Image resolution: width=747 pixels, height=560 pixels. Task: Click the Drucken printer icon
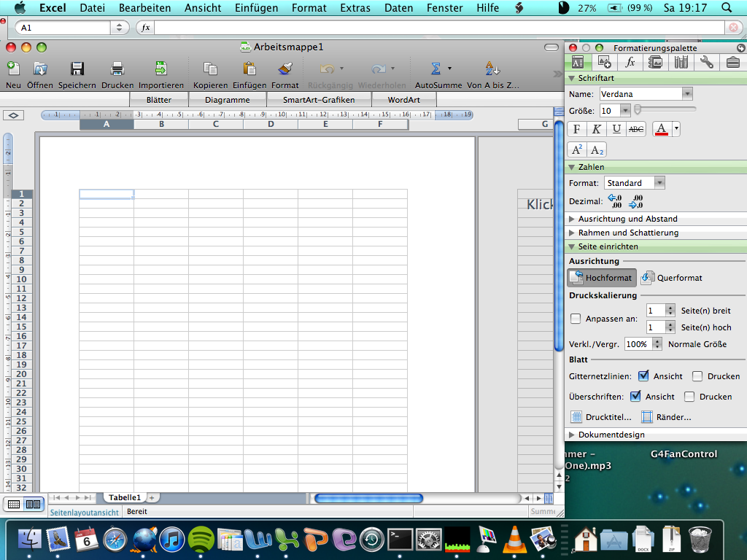coord(117,69)
